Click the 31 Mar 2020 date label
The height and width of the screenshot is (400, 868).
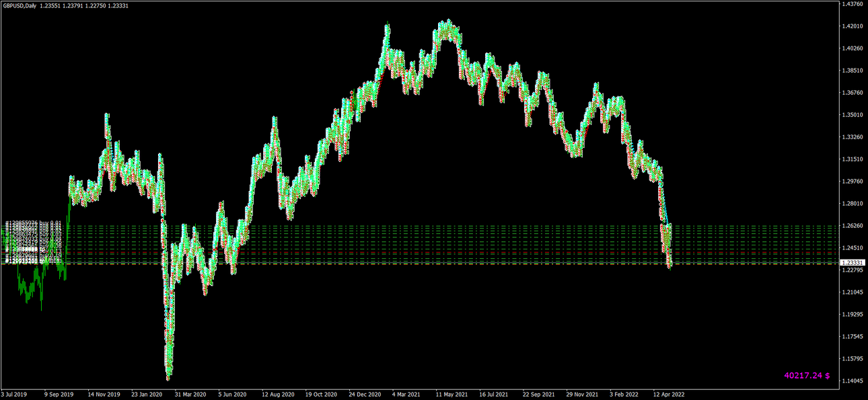pyautogui.click(x=190, y=395)
